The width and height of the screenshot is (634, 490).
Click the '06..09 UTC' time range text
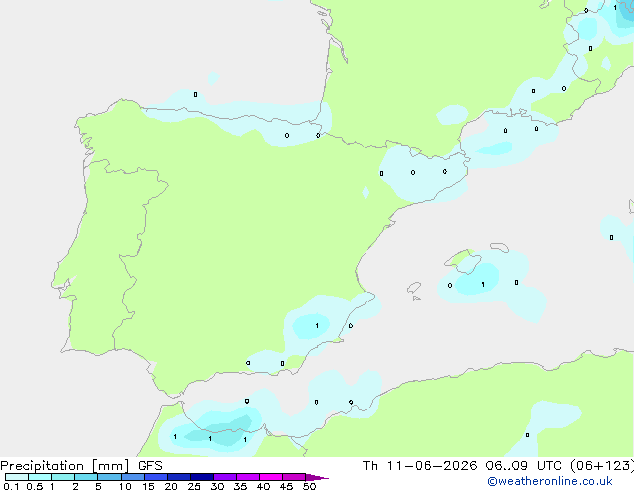[524, 466]
